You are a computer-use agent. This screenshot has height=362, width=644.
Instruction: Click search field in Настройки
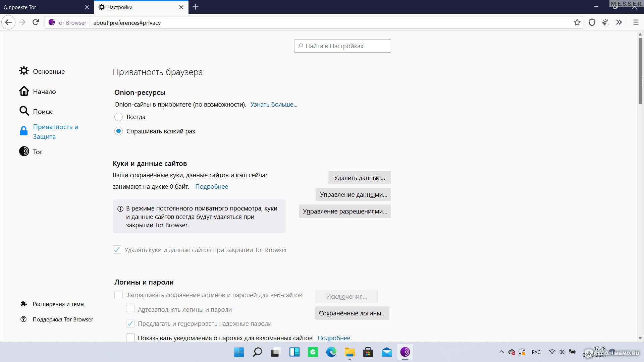click(343, 46)
